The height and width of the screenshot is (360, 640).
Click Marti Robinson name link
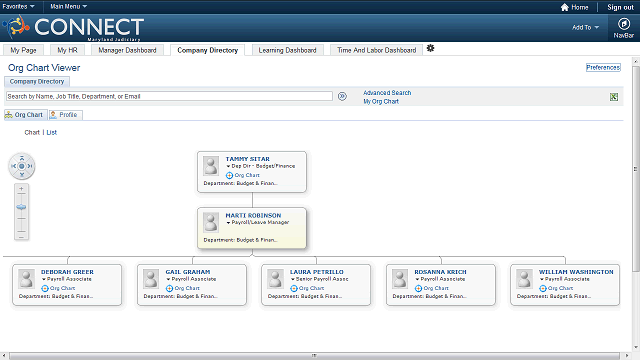pos(253,215)
